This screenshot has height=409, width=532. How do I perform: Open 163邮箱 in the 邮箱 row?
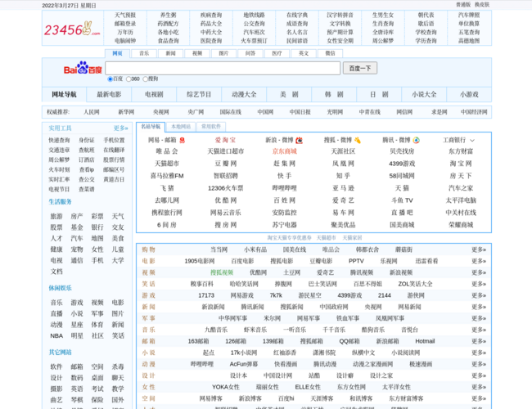click(199, 341)
